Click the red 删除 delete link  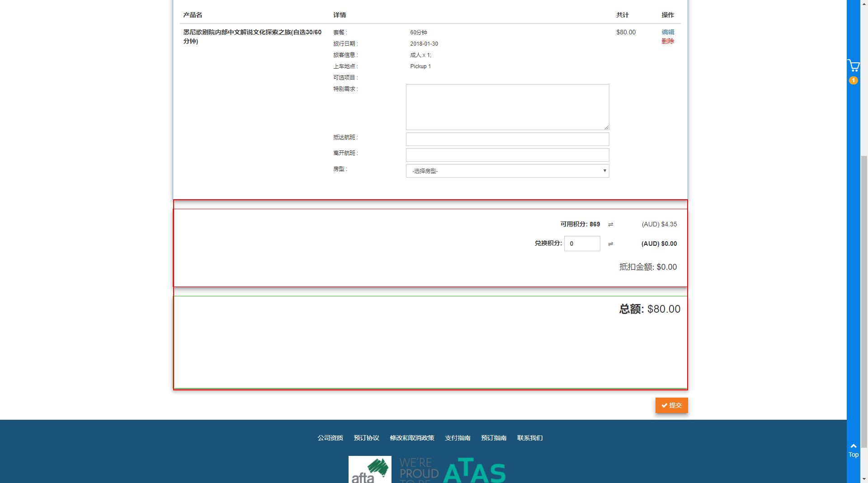coord(667,41)
